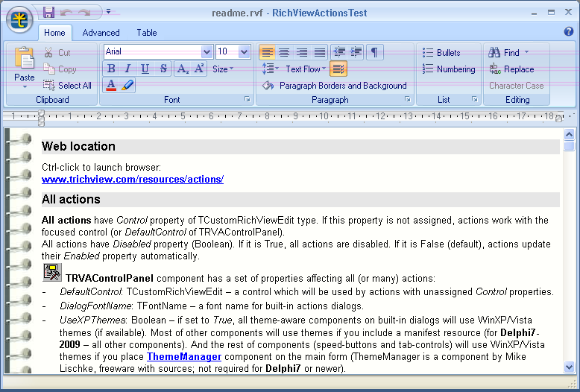Increase paragraph indent

tap(356, 52)
